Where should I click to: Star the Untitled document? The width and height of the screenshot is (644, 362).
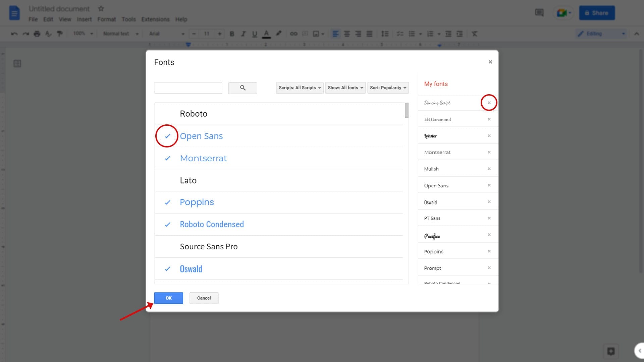(x=101, y=9)
